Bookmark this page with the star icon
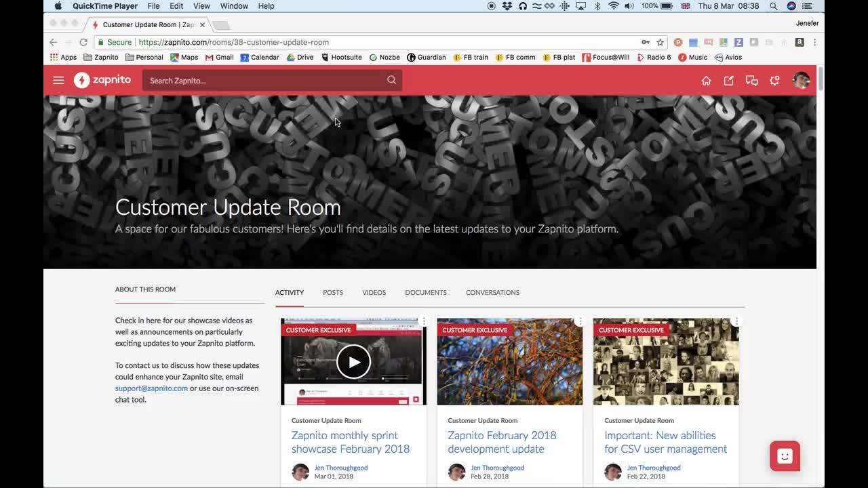Viewport: 868px width, 488px height. [x=660, y=42]
